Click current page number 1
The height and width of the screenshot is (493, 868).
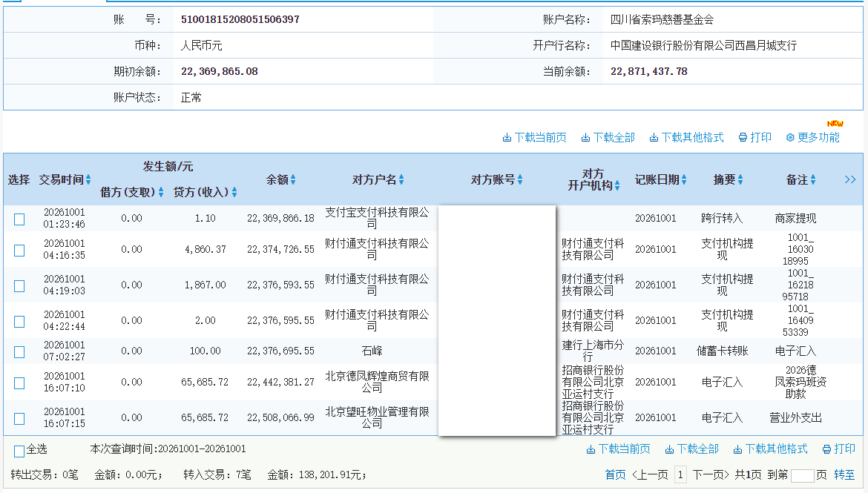(680, 474)
